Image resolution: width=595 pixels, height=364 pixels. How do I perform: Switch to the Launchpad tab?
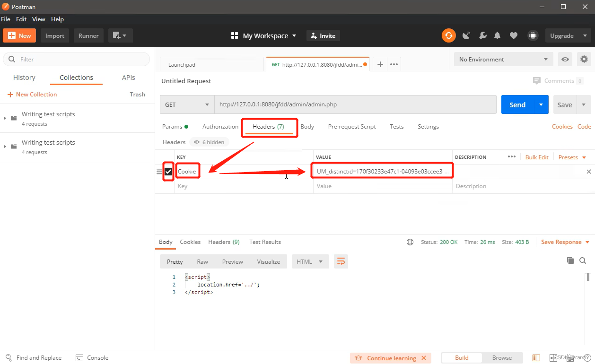point(211,65)
